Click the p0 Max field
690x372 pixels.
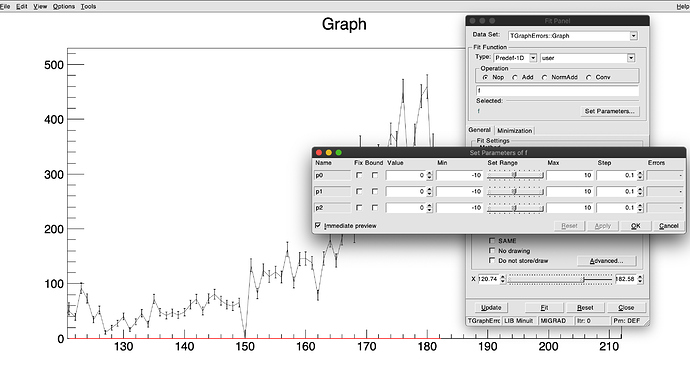tap(569, 175)
